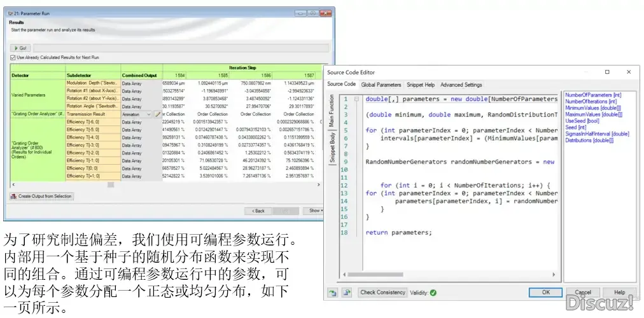Start the parameter run with Go!
This screenshot has height=318, width=644.
pos(20,48)
